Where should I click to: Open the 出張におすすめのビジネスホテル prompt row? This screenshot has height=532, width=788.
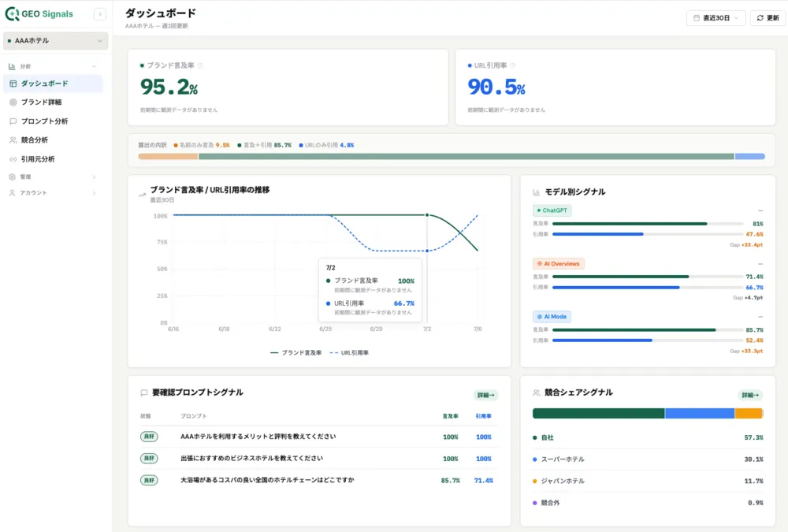click(319, 459)
